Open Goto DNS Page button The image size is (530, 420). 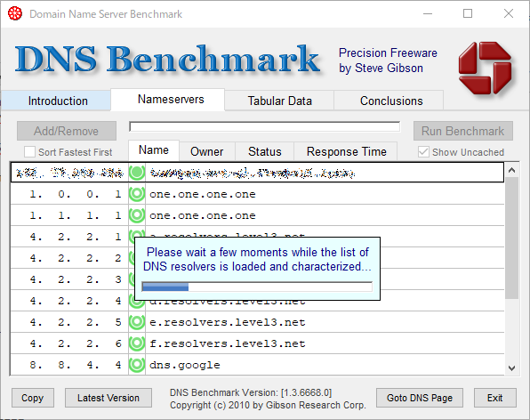pos(420,398)
